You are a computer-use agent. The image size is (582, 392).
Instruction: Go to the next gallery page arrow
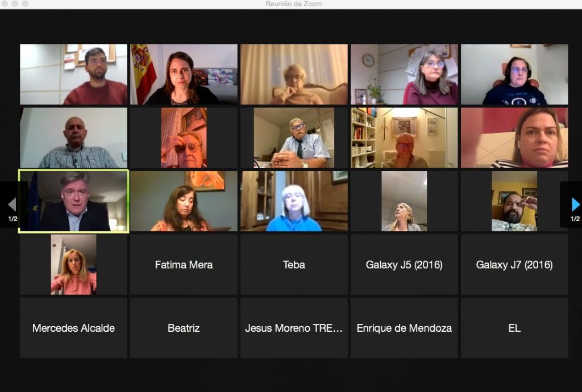click(x=576, y=205)
